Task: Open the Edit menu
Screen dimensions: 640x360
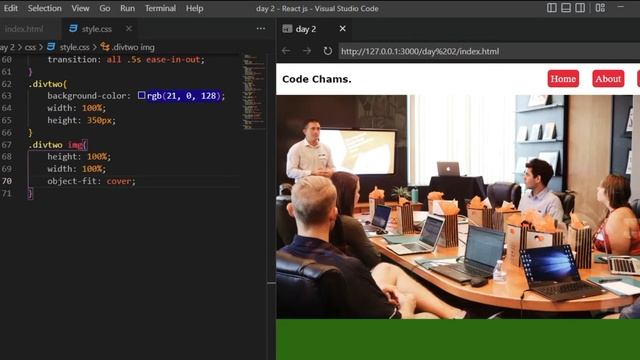Action: pyautogui.click(x=11, y=8)
